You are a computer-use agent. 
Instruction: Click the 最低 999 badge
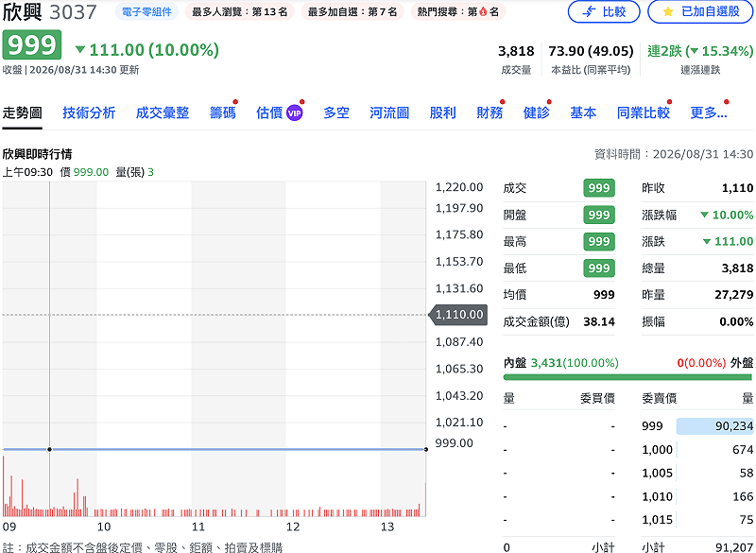tap(599, 268)
